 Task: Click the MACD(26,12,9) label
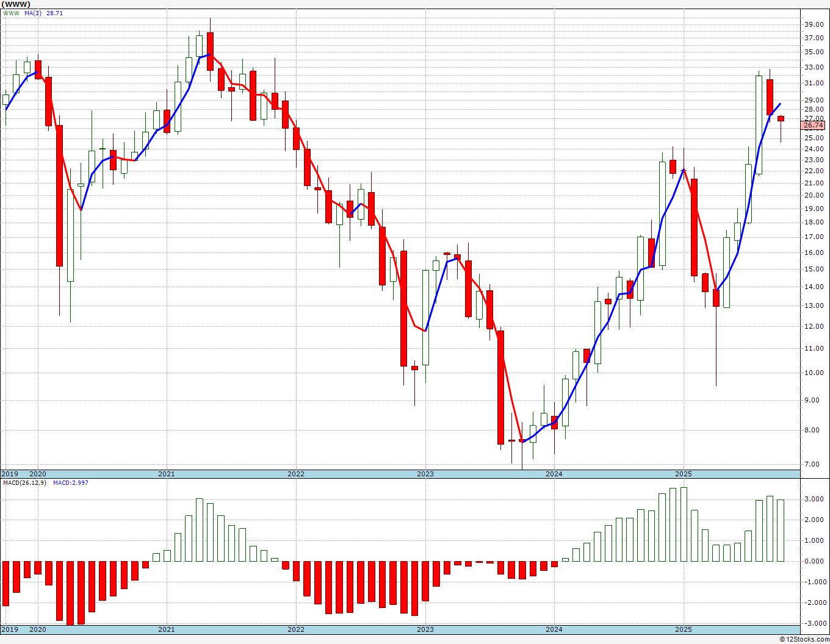[24, 483]
